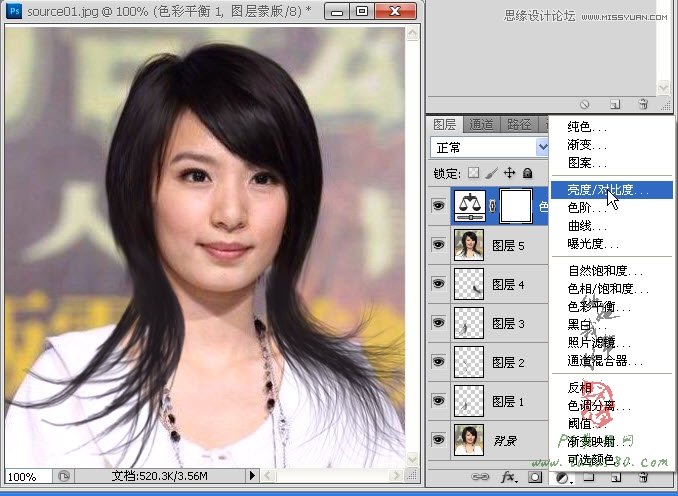Select 图层 5 thumbnail
This screenshot has height=496, width=678.
click(469, 245)
